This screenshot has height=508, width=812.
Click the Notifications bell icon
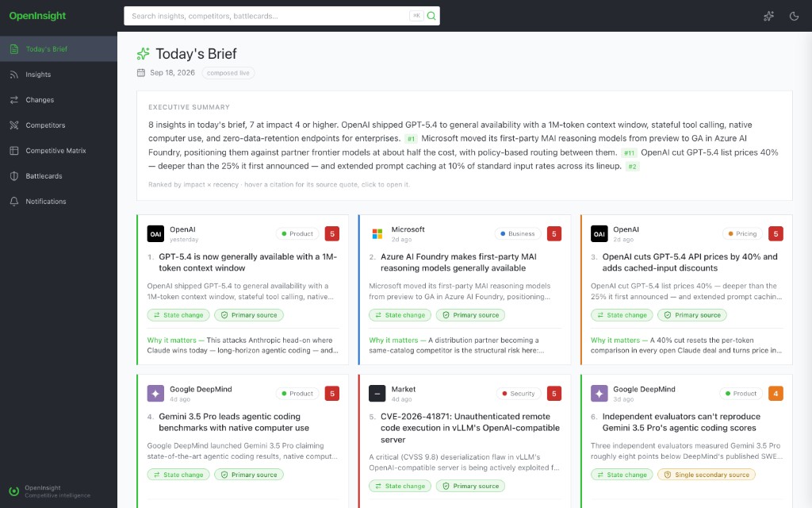click(14, 201)
